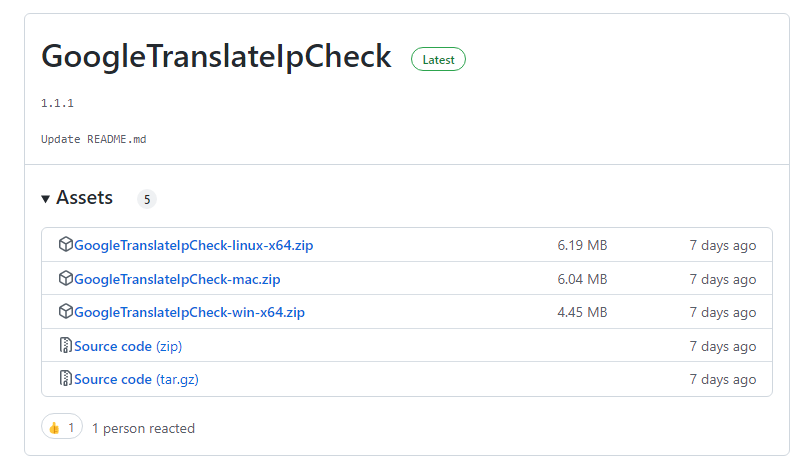Viewport: 802px width, 475px height.
Task: Download Source code (zip) archive
Action: 128,346
